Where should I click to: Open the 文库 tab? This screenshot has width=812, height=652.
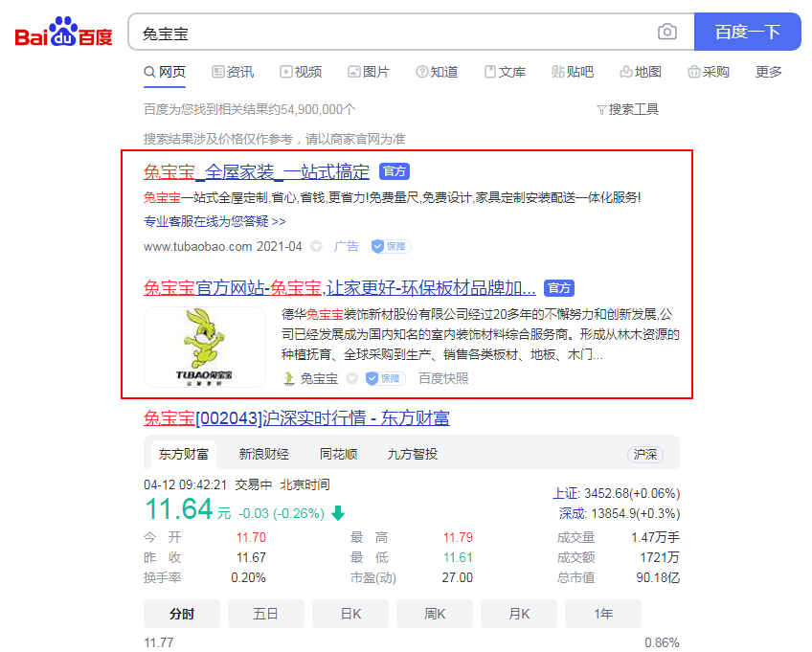point(505,72)
